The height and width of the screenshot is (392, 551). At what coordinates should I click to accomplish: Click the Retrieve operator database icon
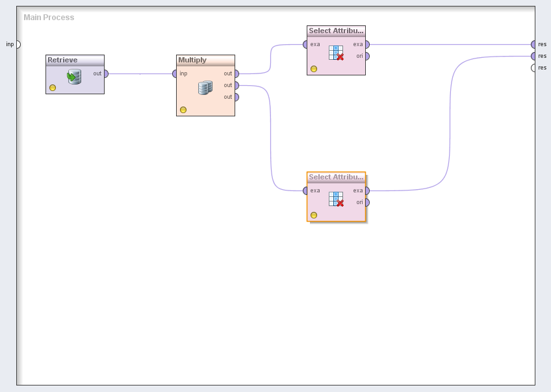[74, 77]
